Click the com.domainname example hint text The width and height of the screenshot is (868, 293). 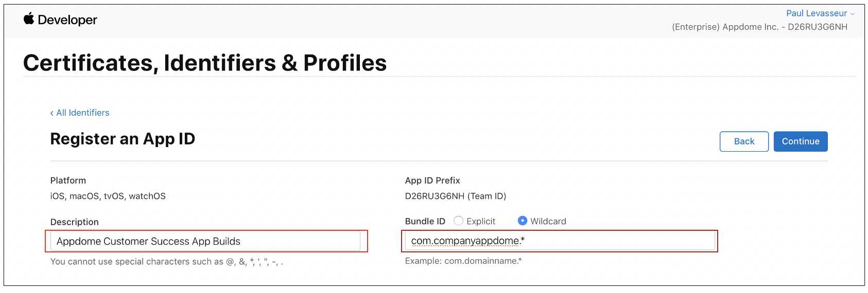tap(463, 261)
